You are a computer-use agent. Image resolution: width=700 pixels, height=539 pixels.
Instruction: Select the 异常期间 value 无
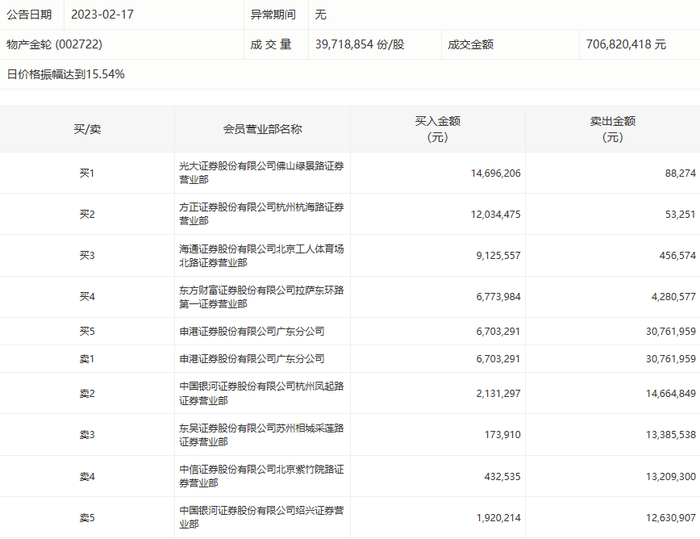point(321,15)
